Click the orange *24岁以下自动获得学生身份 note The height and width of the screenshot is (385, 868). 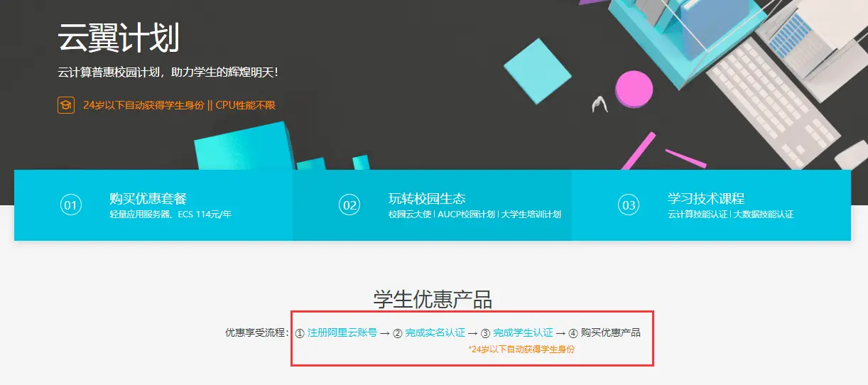(x=521, y=349)
